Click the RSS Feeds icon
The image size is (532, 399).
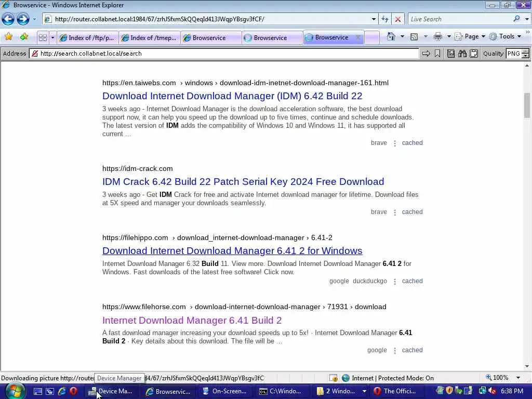tap(414, 37)
